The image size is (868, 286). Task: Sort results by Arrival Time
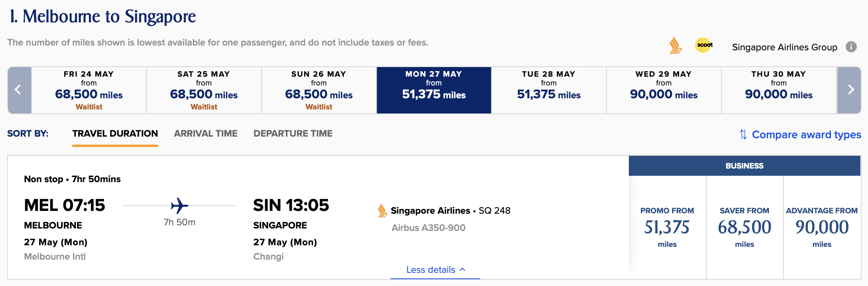pyautogui.click(x=206, y=133)
